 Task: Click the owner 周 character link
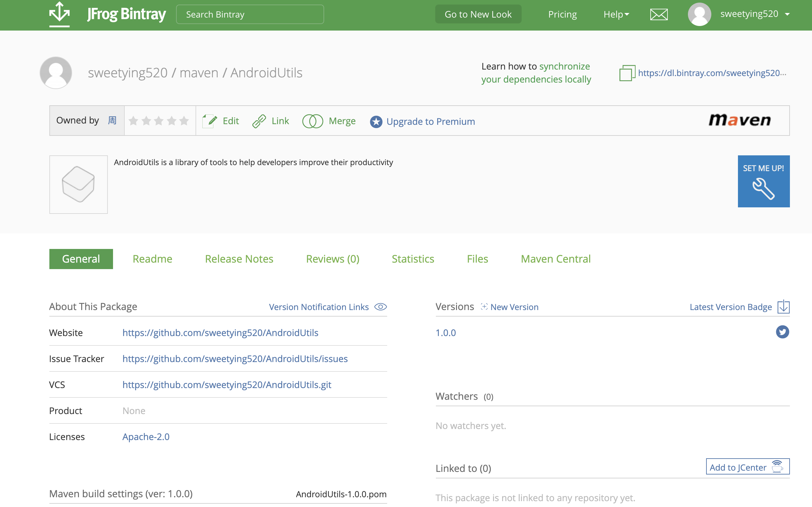tap(112, 120)
